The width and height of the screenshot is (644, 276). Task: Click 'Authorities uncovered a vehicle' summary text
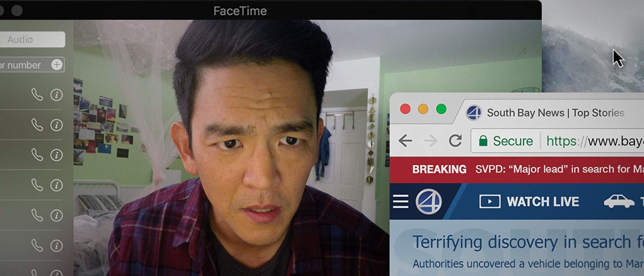click(528, 264)
